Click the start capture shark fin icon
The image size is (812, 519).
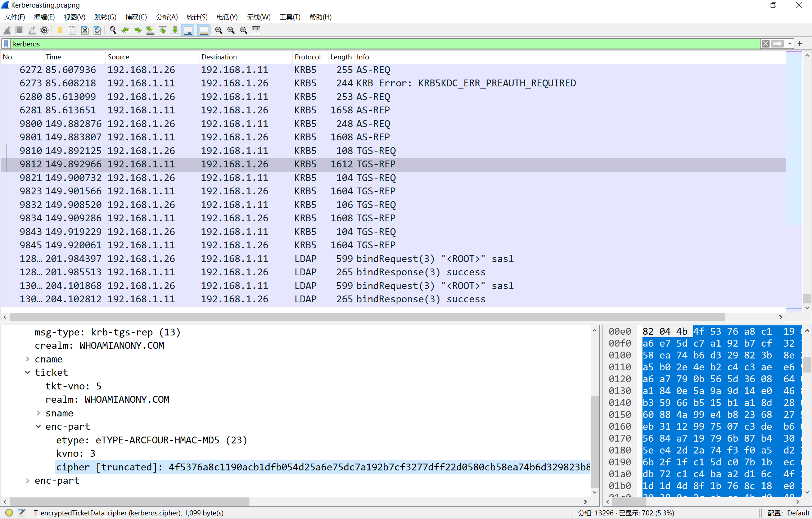tap(7, 30)
